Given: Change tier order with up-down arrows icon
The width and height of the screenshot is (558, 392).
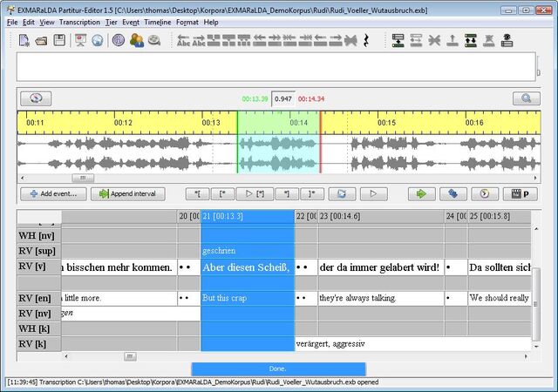Looking at the screenshot, I should pos(471,40).
